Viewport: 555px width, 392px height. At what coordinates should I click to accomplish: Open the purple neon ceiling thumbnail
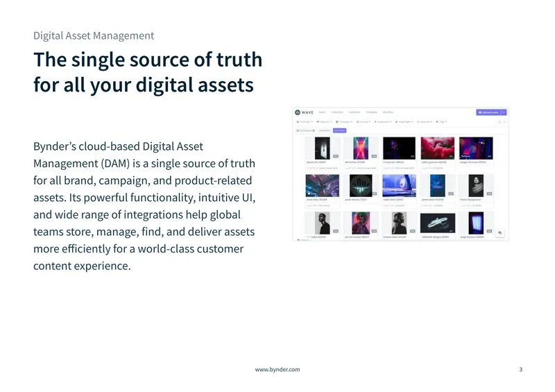pos(322,185)
